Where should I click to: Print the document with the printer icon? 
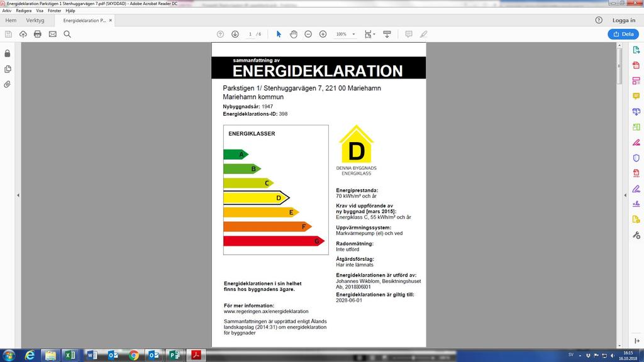38,34
